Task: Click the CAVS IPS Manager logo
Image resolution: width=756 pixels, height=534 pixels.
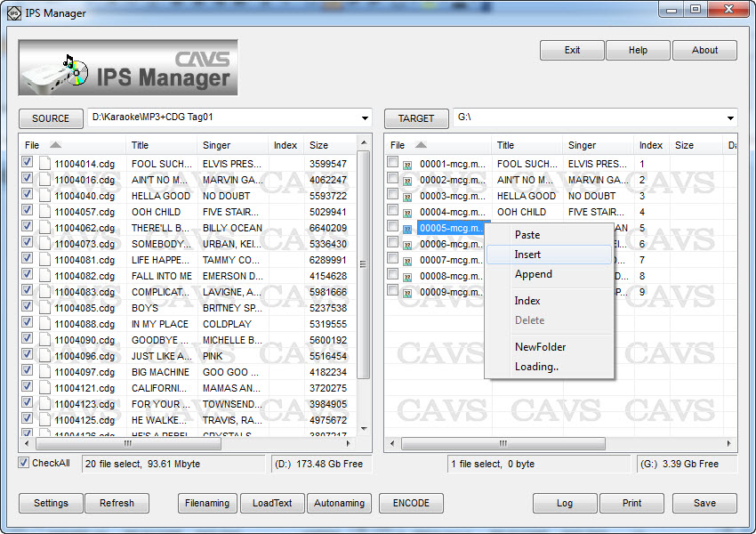Action: pyautogui.click(x=128, y=69)
